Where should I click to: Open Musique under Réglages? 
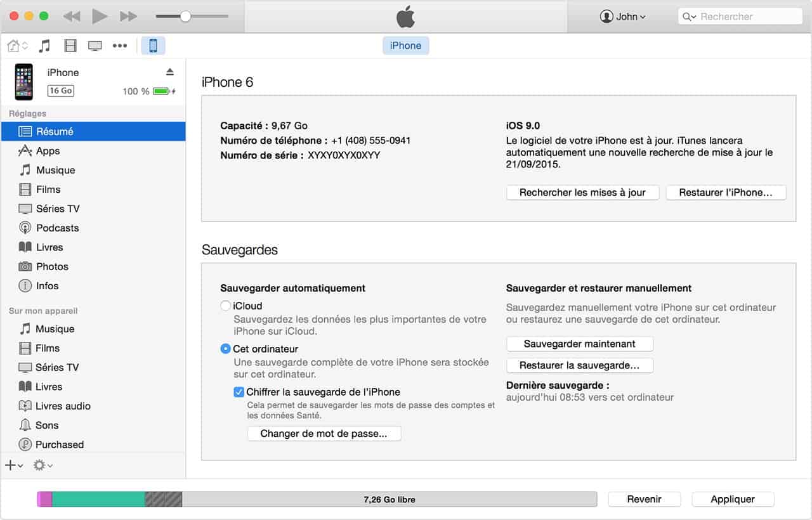(x=93, y=170)
